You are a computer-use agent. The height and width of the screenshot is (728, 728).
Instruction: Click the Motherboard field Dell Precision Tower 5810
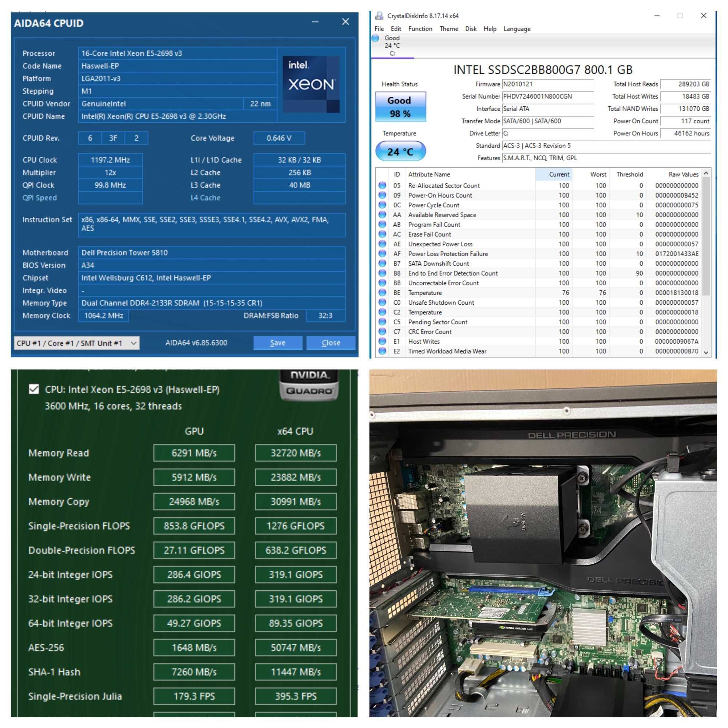tap(211, 253)
